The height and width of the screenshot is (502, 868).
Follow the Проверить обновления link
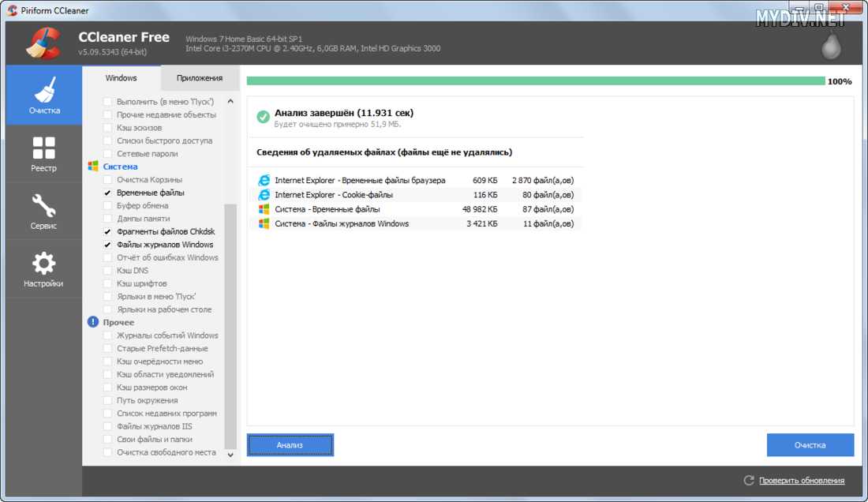point(801,480)
